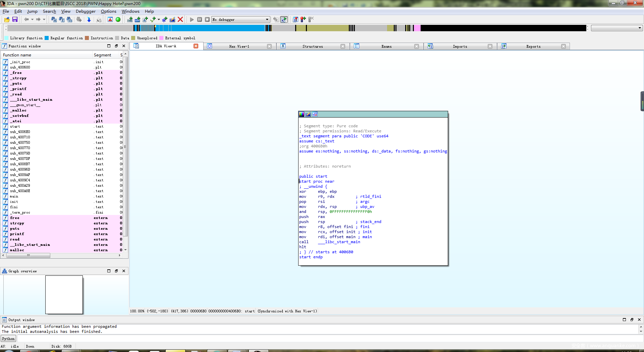Set node color via graph node color icon
The image size is (644, 352).
[302, 115]
